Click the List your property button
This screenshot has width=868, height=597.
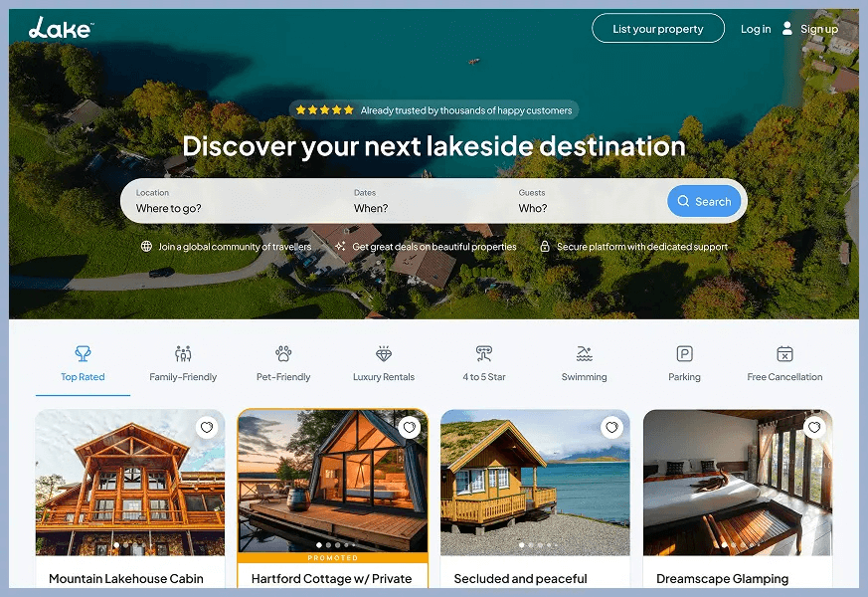[x=657, y=28]
